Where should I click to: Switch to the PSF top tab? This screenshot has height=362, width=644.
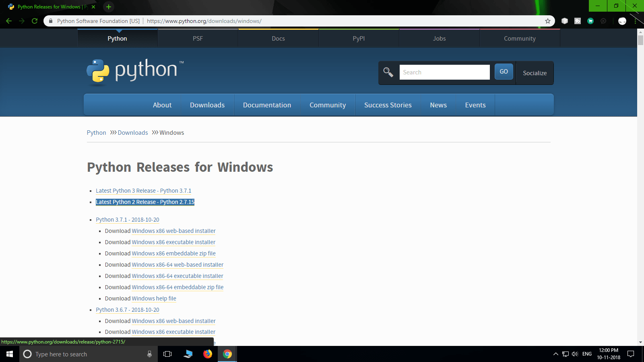[198, 38]
